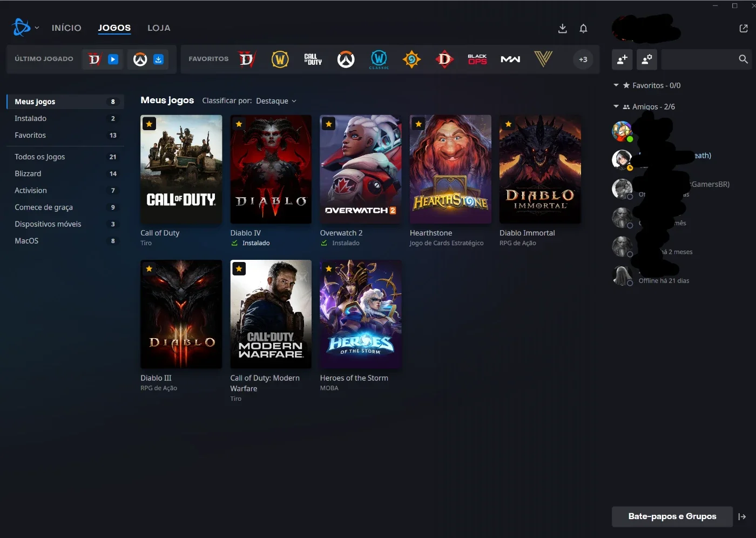The width and height of the screenshot is (756, 538).
Task: Open dropdown chevron next to Battle.net logo
Action: click(37, 28)
